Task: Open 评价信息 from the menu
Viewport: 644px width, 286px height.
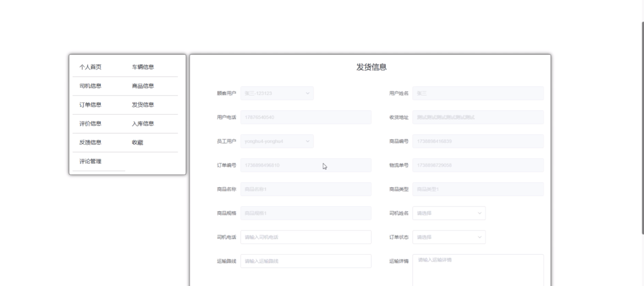Action: click(90, 124)
